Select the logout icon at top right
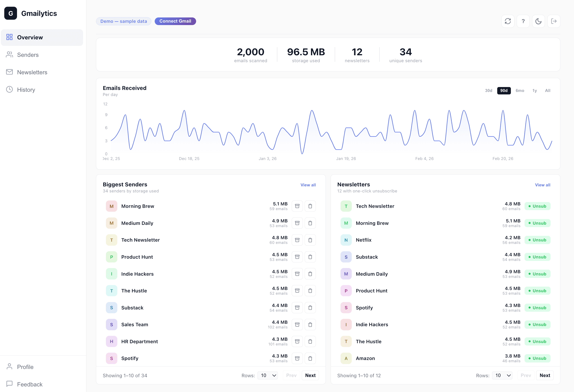Viewport: 574px width, 392px height. tap(554, 21)
